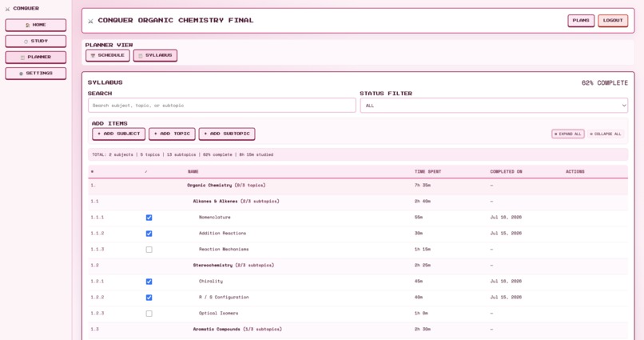Click the swords icon in the page header
This screenshot has height=340, width=644.
coord(90,21)
